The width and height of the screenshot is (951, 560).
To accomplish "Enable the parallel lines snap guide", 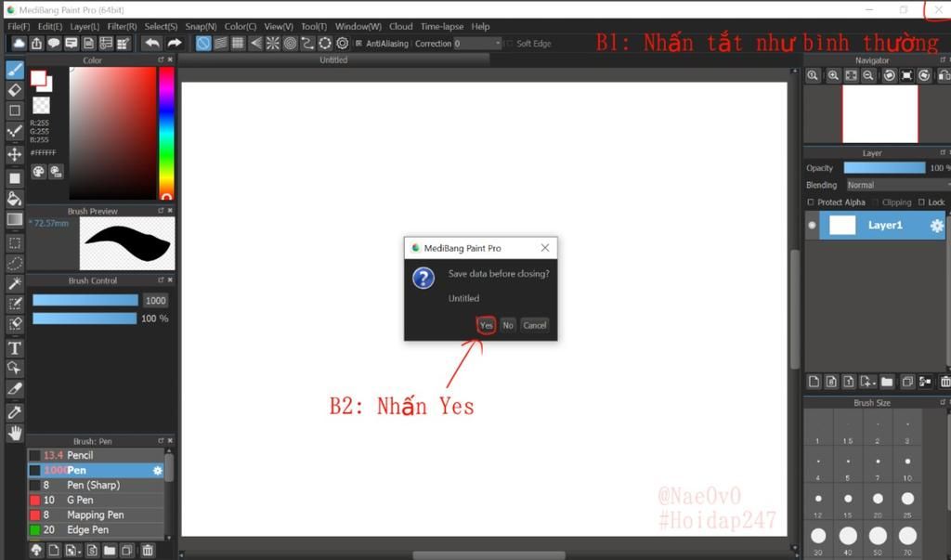I will [x=221, y=43].
